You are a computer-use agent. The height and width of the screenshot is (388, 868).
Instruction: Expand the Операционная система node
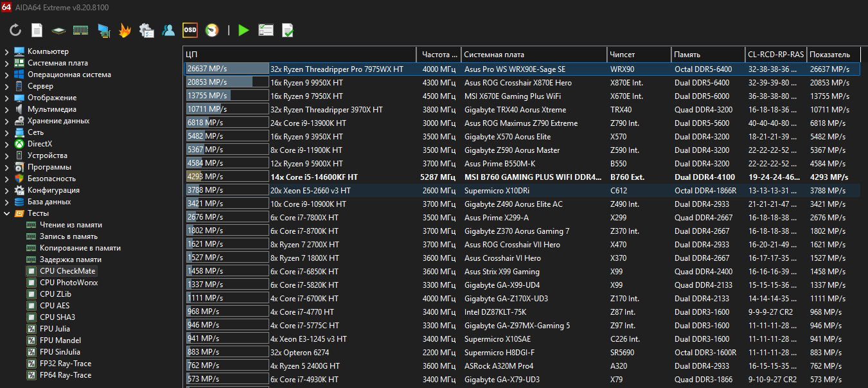coord(6,75)
